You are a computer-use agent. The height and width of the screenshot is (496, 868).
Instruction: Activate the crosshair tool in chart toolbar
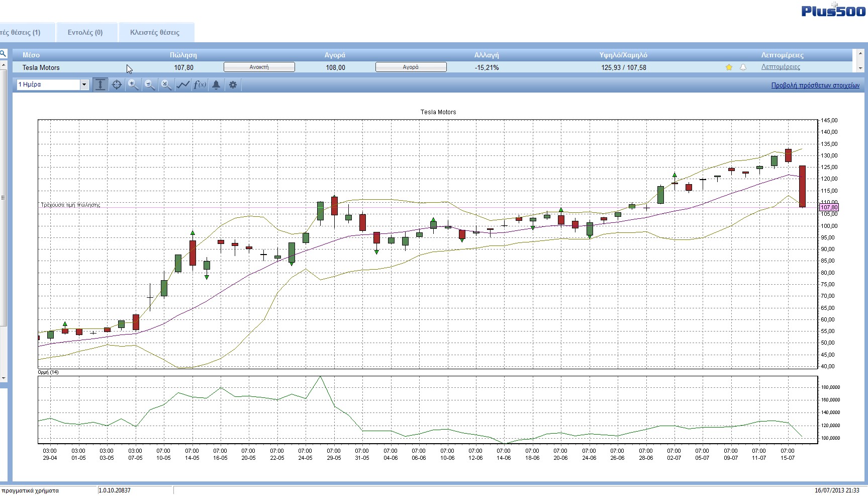117,85
